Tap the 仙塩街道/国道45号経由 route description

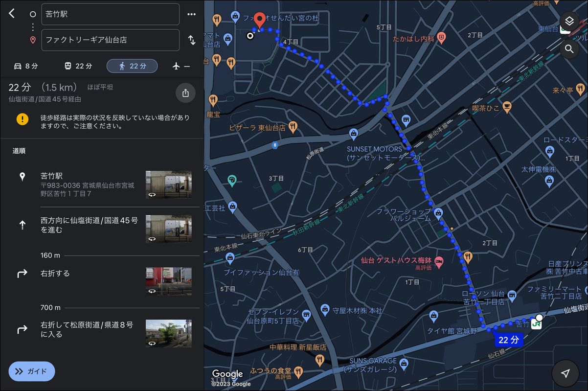[45, 99]
